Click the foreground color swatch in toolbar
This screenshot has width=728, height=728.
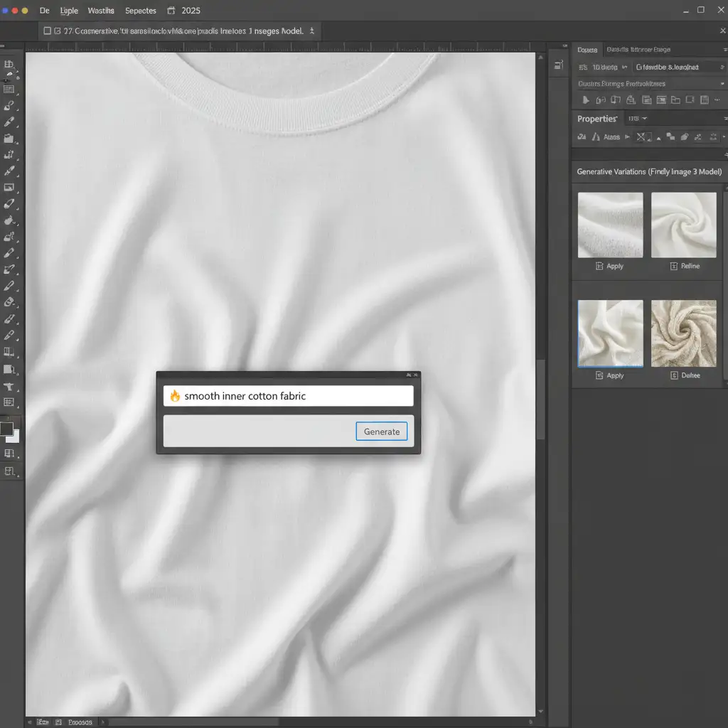(x=7, y=429)
